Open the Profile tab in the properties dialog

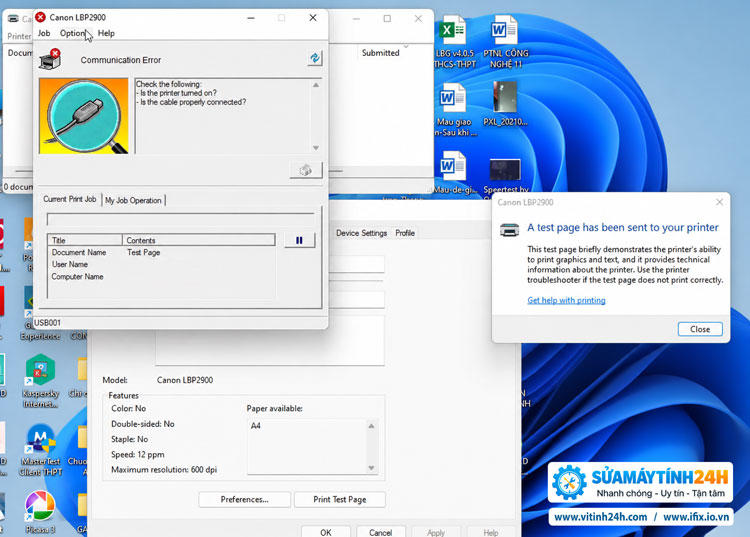405,233
